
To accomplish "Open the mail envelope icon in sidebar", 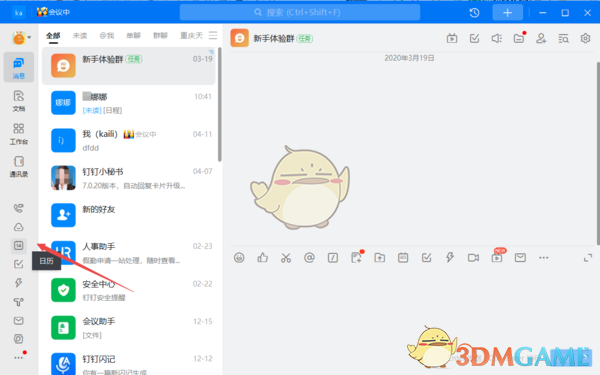I will 18,320.
